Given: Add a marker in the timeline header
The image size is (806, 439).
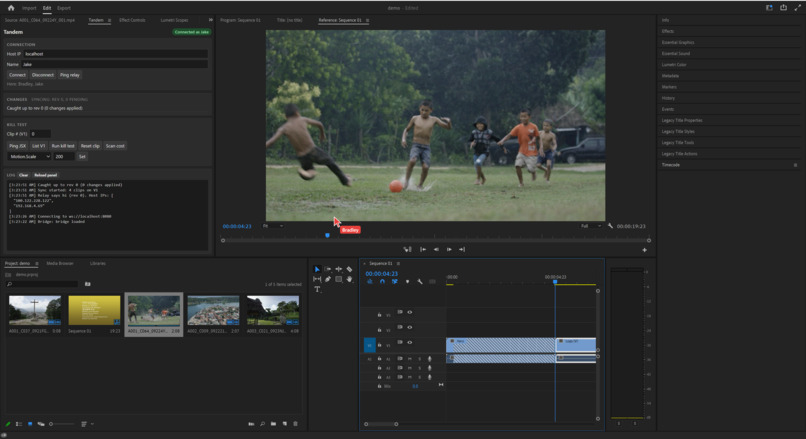Looking at the screenshot, I should click(408, 282).
